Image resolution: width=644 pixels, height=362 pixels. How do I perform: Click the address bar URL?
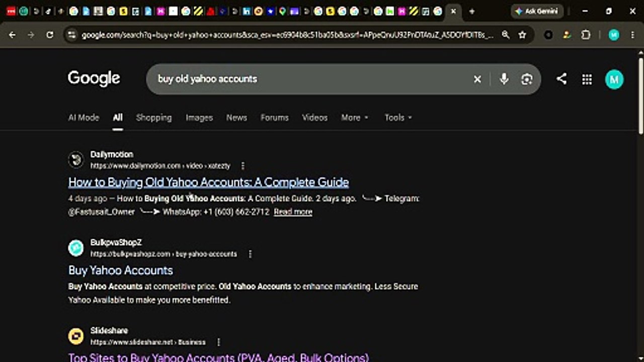288,35
